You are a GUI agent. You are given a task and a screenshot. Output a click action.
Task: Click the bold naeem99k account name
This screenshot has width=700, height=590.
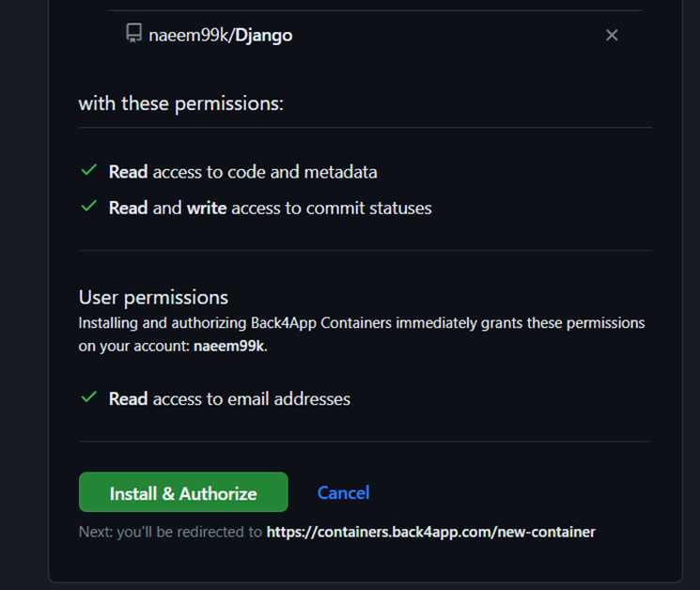tap(231, 346)
